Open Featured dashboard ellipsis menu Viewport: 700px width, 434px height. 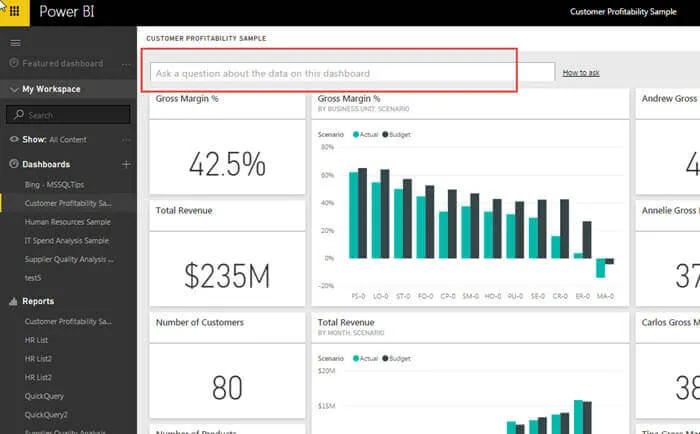(x=126, y=64)
